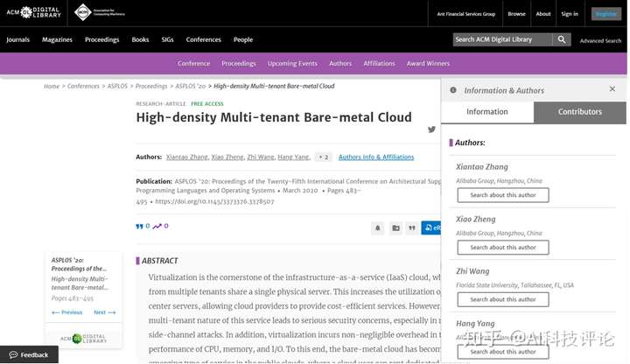Close the Information & Authors panel
The width and height of the screenshot is (630, 364).
click(612, 88)
